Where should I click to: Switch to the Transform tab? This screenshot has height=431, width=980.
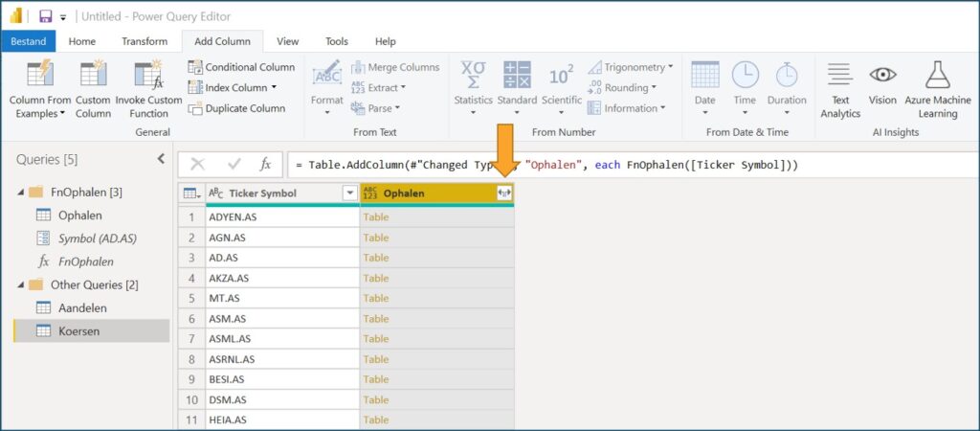(145, 41)
